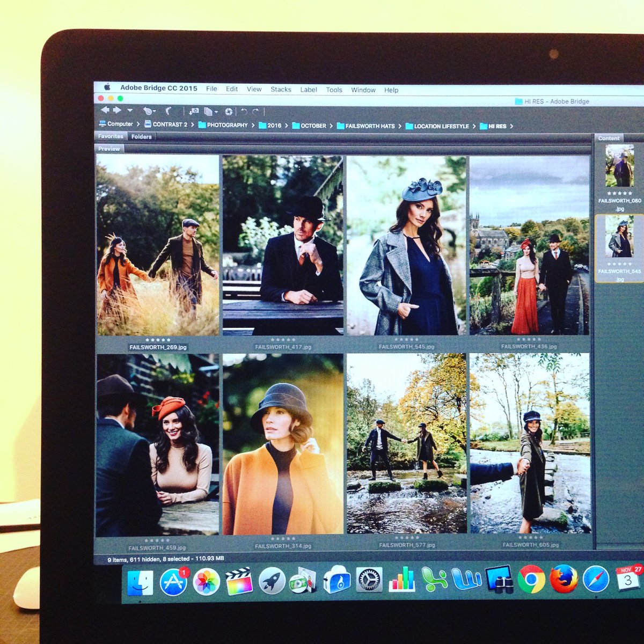The height and width of the screenshot is (644, 644).
Task: Open the Tools menu
Action: 334,90
